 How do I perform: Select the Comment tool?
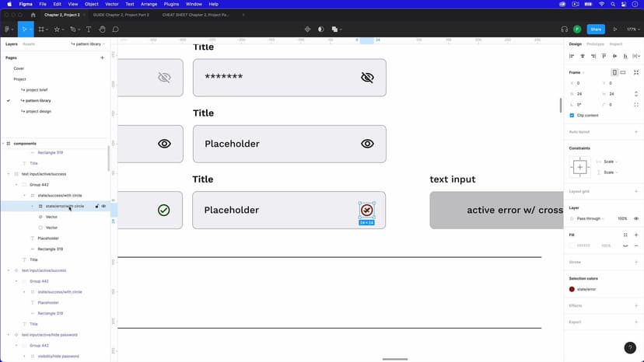tap(115, 30)
